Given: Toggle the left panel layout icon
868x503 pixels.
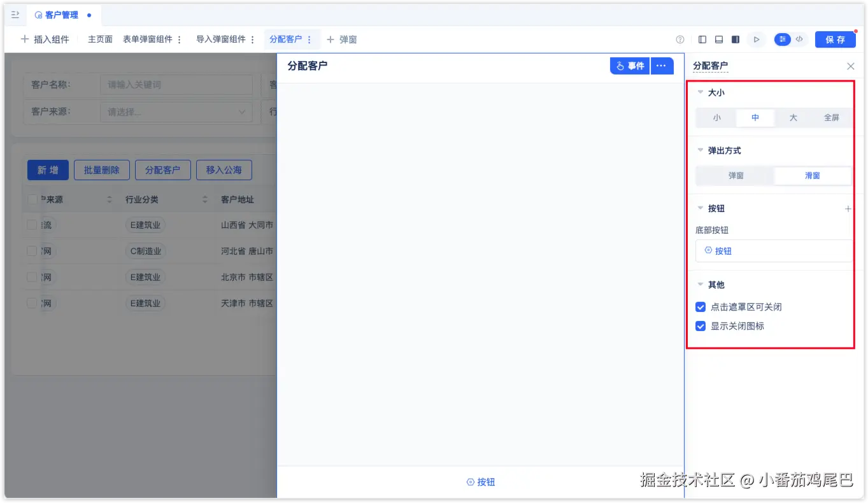Looking at the screenshot, I should click(702, 39).
